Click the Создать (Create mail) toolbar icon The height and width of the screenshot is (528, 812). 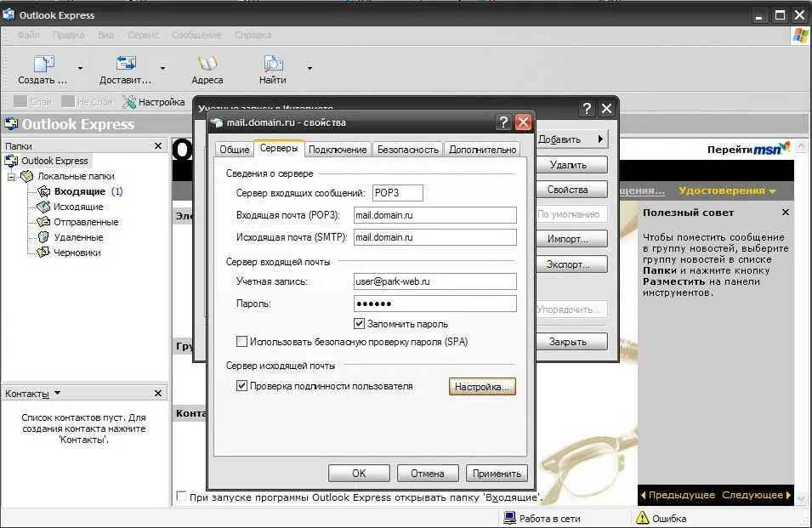pyautogui.click(x=43, y=64)
